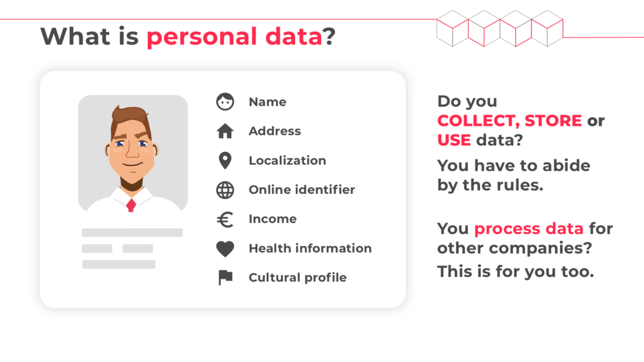Click the "Cultural profile" label
Viewport: 644px width, 362px height.
(x=297, y=278)
